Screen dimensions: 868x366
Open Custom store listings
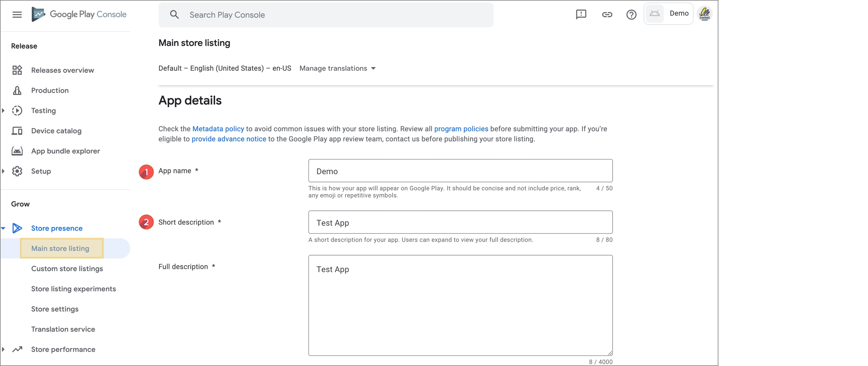click(67, 269)
